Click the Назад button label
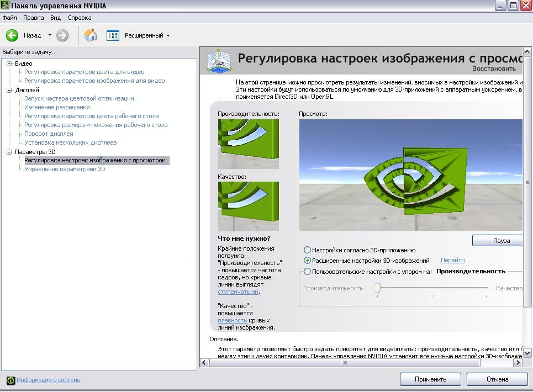Screen dimensions: 533x392 point(32,35)
